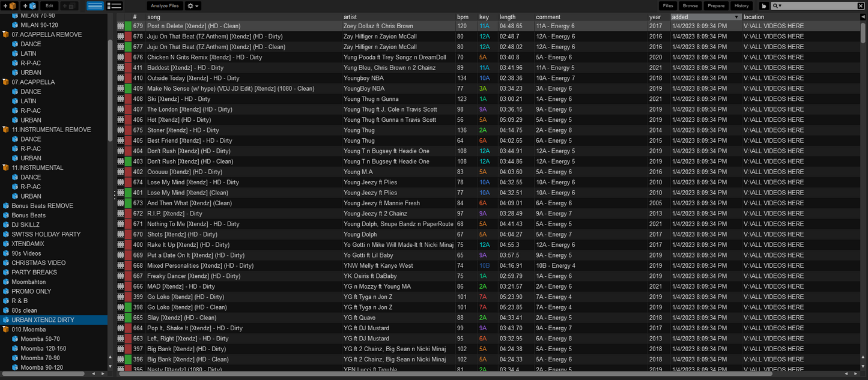Click blue crate icon beside PARTY BREAKS
868x380 pixels.
pyautogui.click(x=6, y=273)
